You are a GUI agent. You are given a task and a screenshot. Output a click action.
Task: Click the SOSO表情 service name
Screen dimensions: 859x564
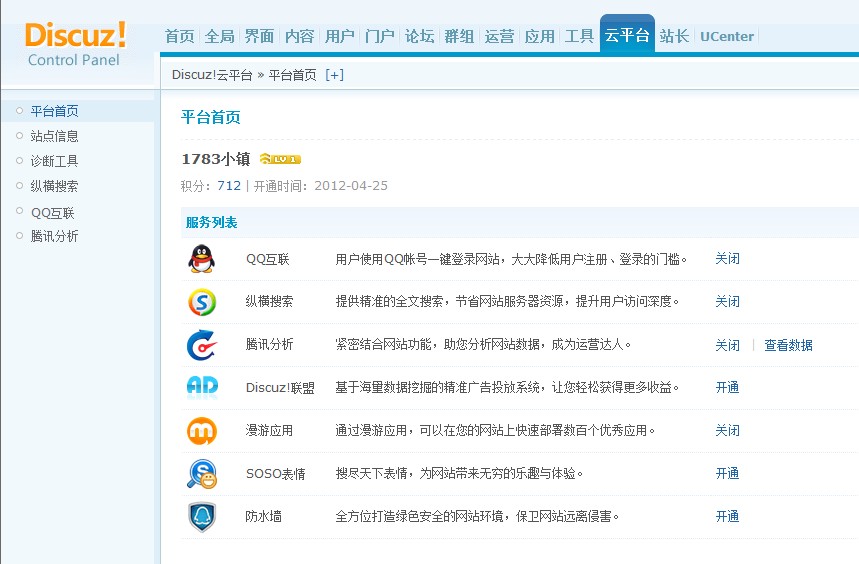click(x=276, y=474)
